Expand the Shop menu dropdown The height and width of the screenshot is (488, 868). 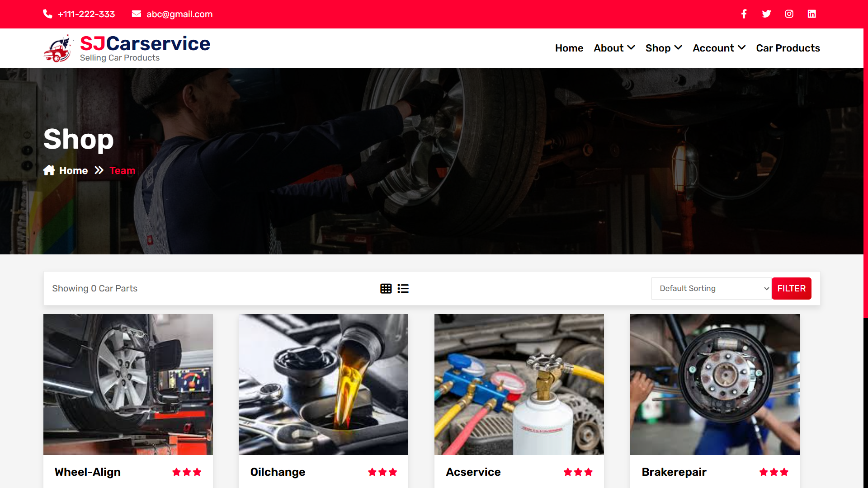tap(663, 48)
